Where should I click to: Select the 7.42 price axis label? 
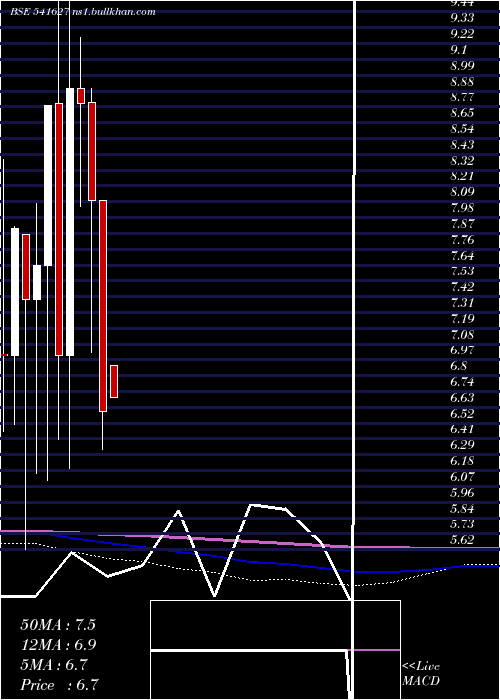click(462, 287)
